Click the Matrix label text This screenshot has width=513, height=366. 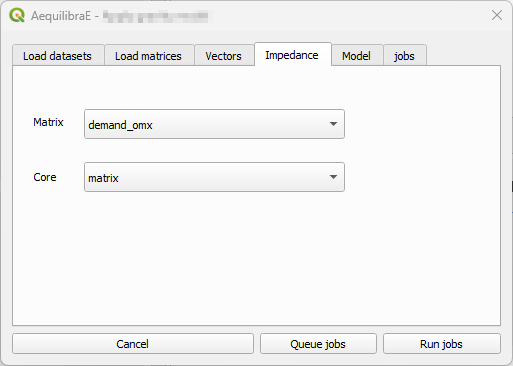pos(48,122)
